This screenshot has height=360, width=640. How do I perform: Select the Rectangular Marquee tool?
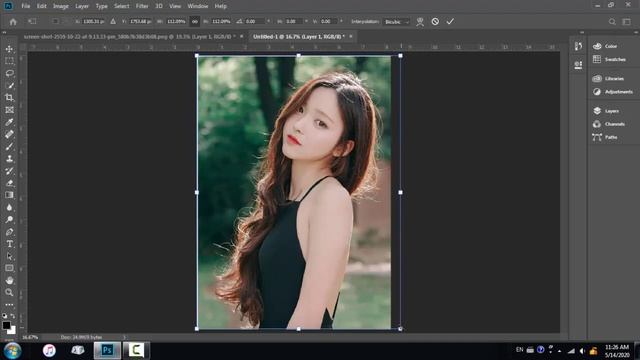(x=9, y=61)
